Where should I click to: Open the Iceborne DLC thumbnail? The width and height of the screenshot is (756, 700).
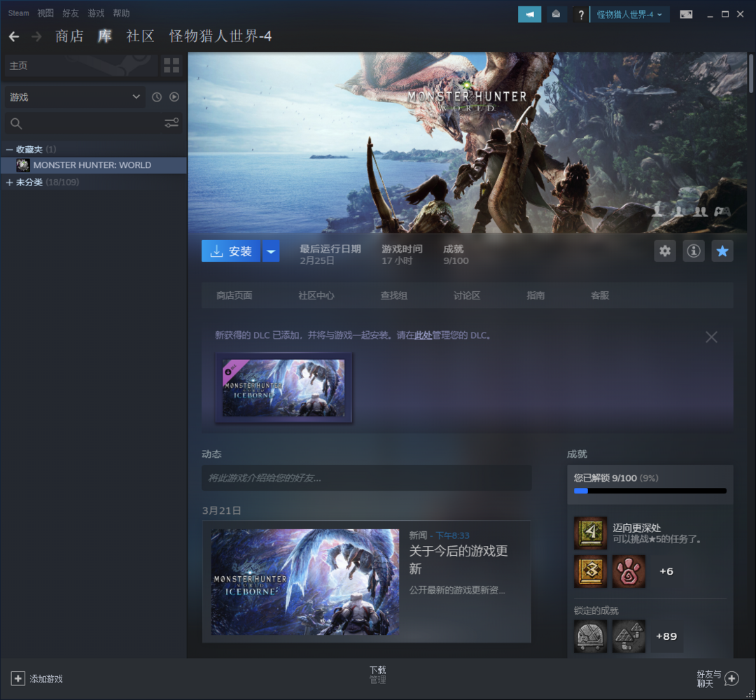tap(283, 388)
